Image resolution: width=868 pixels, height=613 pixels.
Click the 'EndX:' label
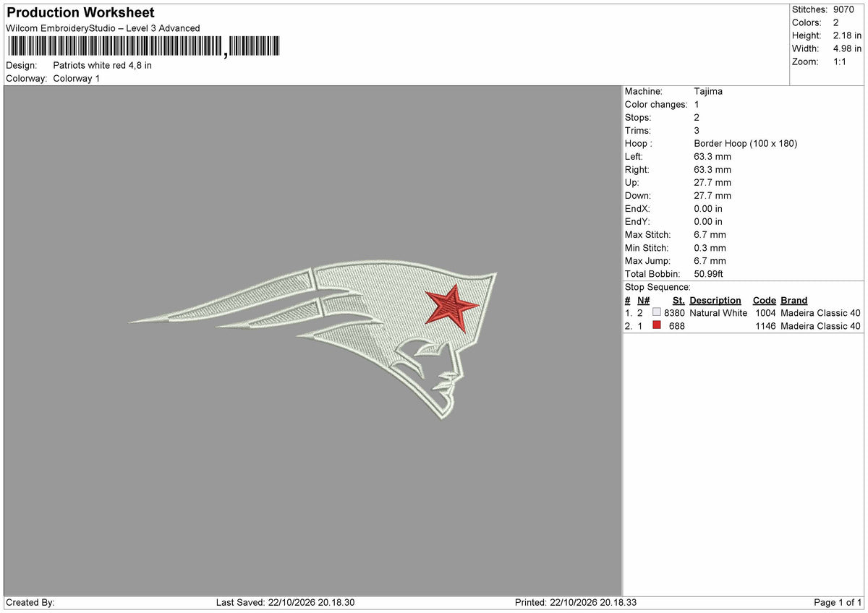[637, 208]
